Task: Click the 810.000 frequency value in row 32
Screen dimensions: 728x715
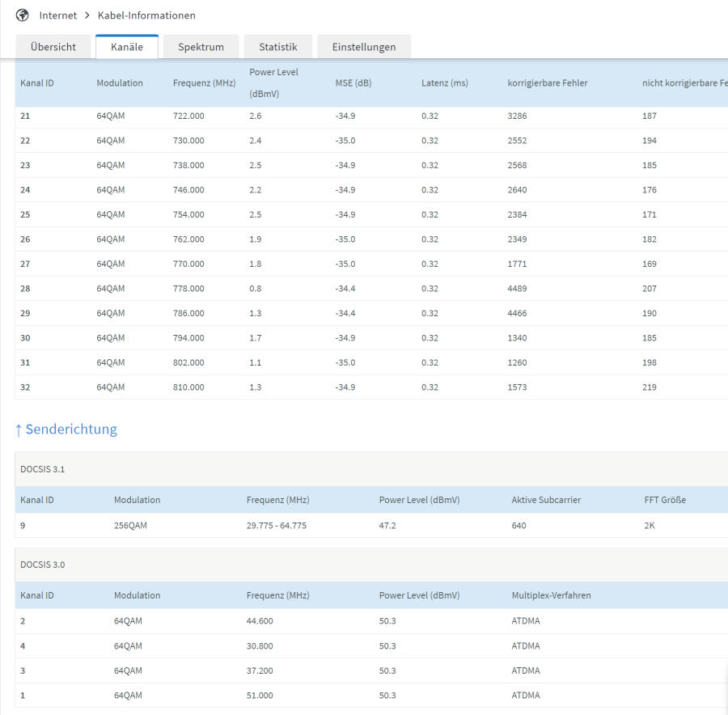Action: (x=188, y=387)
